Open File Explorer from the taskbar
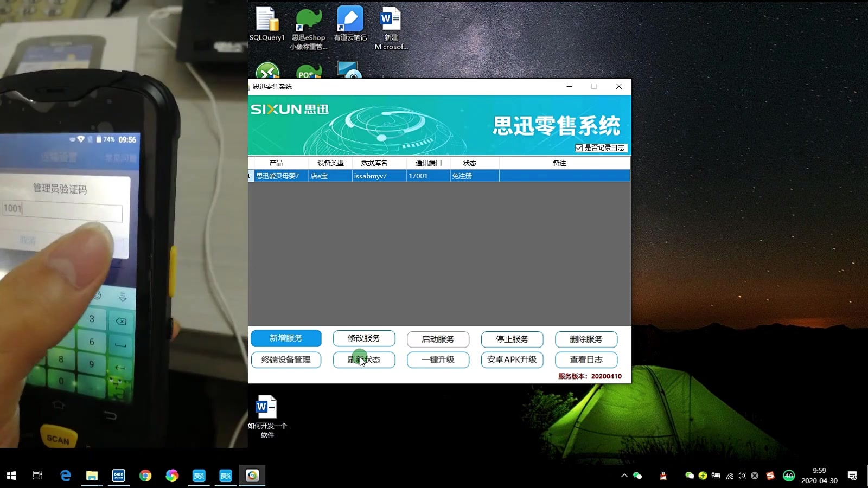The image size is (868, 488). click(92, 476)
